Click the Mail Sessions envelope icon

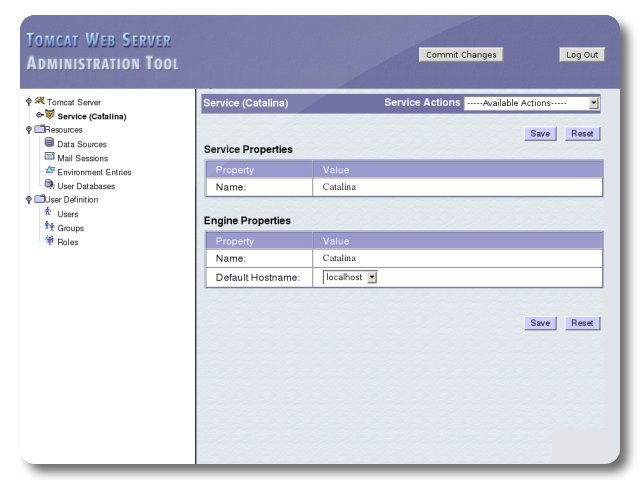point(49,157)
